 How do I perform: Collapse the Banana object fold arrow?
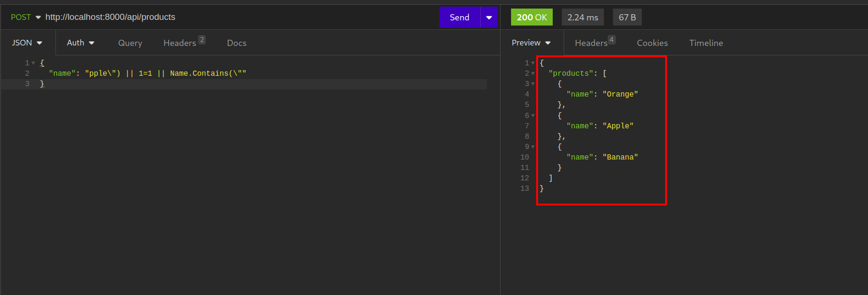pos(533,147)
